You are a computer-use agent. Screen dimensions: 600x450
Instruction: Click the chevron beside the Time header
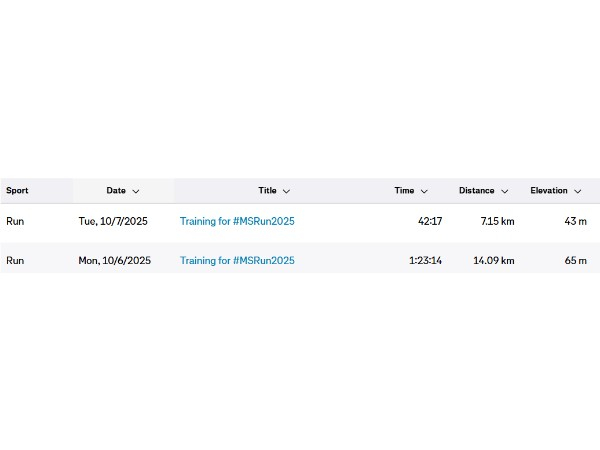pyautogui.click(x=424, y=191)
